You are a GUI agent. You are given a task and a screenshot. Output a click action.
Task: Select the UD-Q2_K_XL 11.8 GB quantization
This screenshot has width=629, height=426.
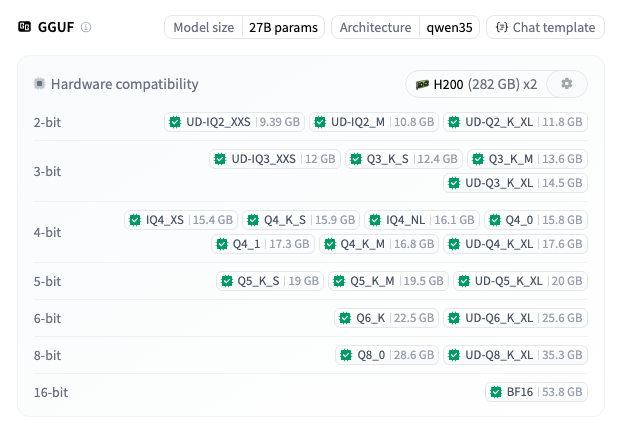coord(515,122)
